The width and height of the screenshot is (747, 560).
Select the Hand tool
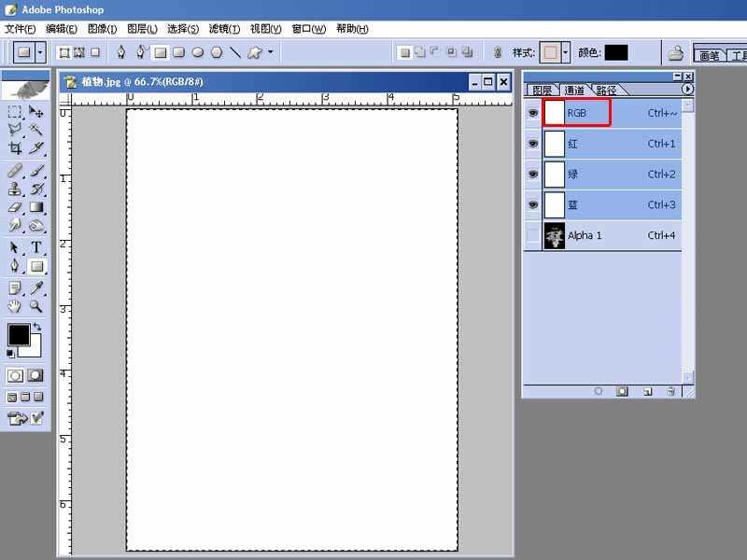15,306
